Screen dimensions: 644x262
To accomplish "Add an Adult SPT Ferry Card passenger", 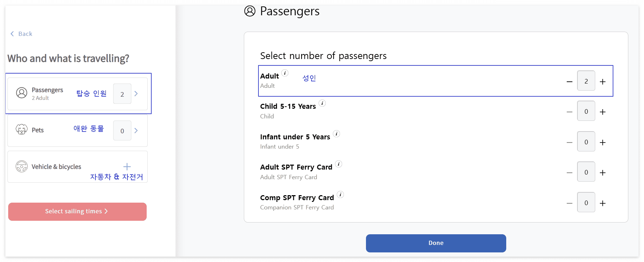I will (603, 173).
